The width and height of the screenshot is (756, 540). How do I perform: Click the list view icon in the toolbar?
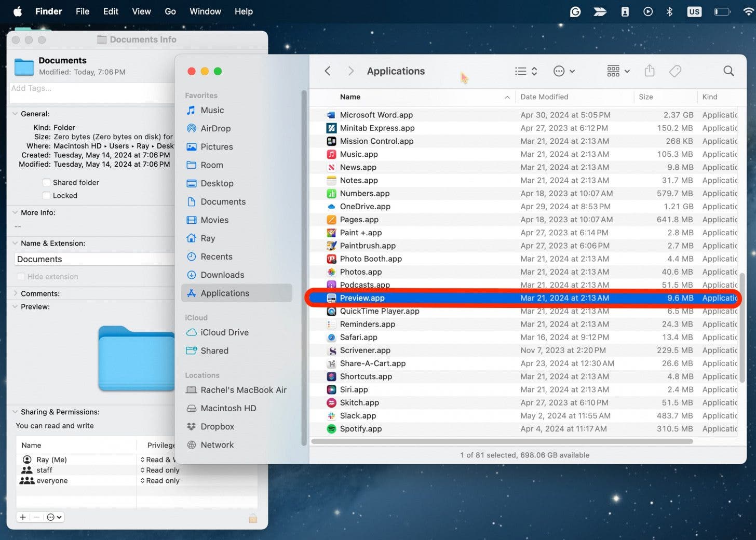tap(521, 71)
